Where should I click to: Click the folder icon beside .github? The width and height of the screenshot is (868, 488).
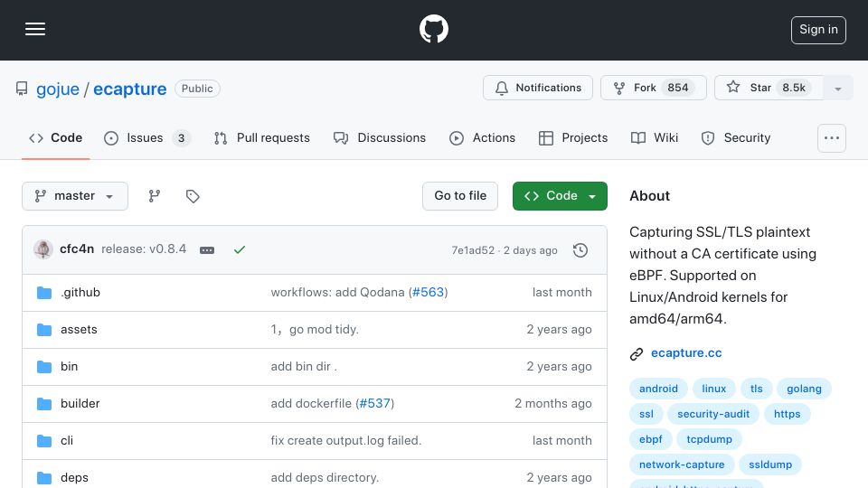44,293
